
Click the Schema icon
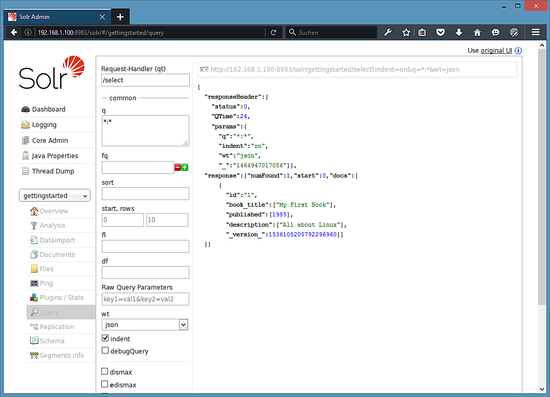click(x=34, y=341)
